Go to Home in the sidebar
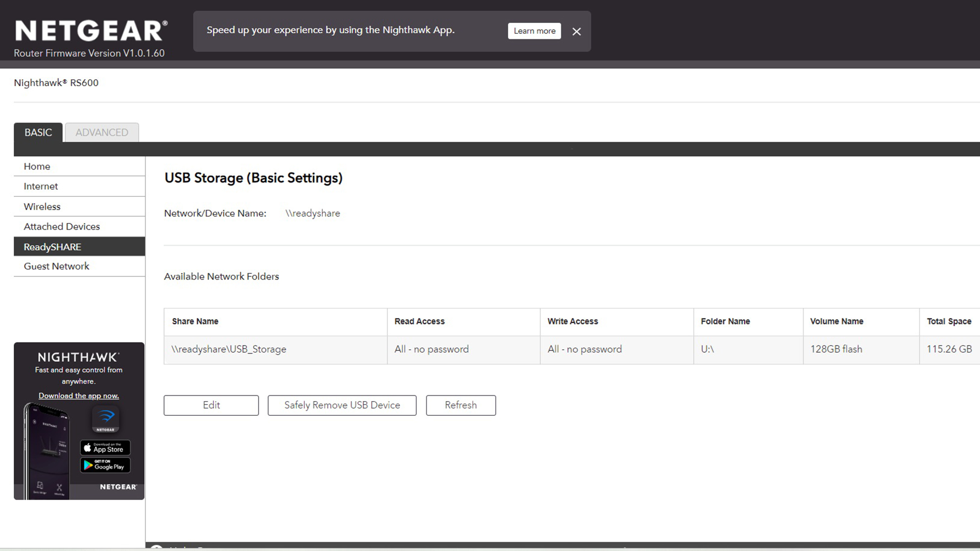The height and width of the screenshot is (551, 980). pos(37,167)
